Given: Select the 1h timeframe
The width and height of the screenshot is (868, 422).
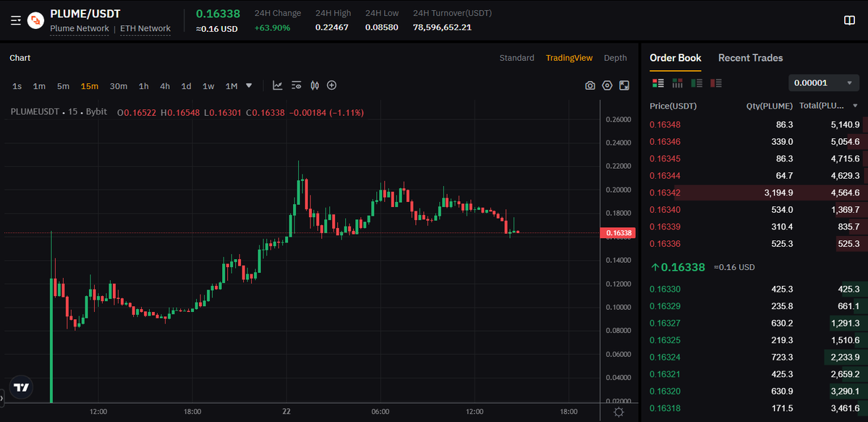Looking at the screenshot, I should point(144,86).
